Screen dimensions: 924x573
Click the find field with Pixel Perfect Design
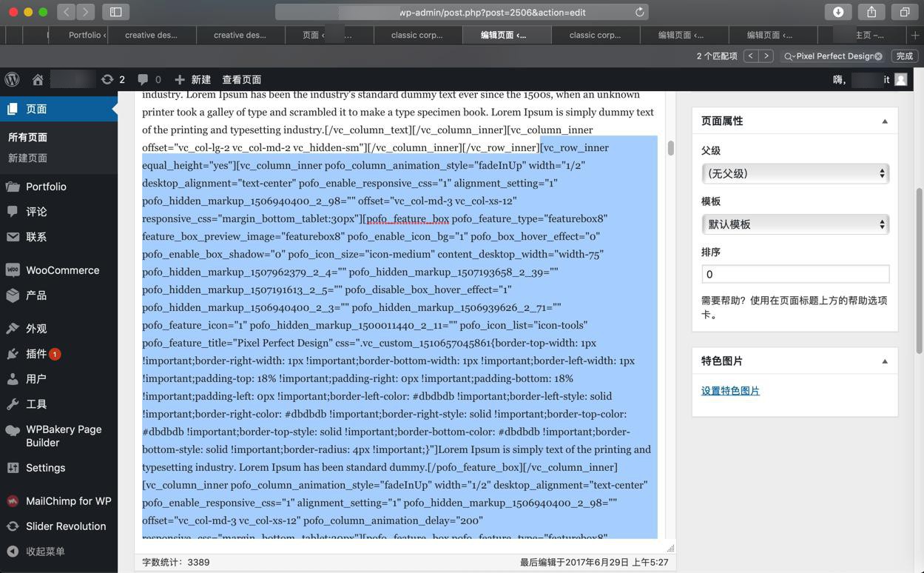tap(832, 56)
